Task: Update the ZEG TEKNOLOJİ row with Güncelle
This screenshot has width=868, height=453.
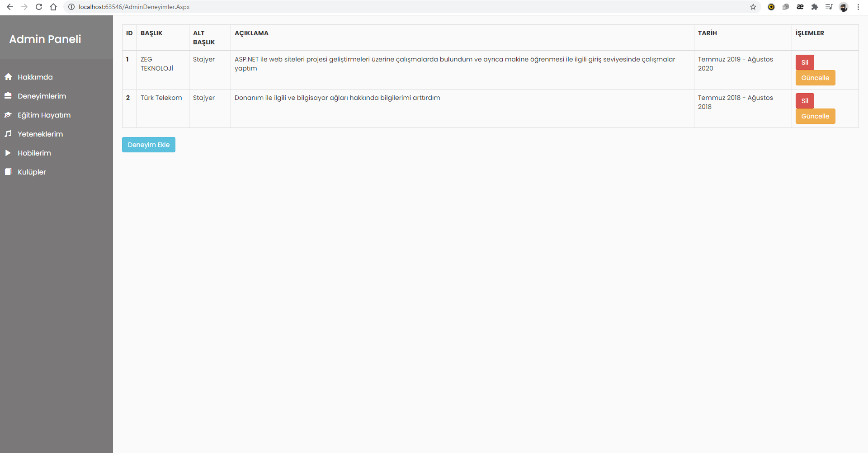Action: [815, 78]
